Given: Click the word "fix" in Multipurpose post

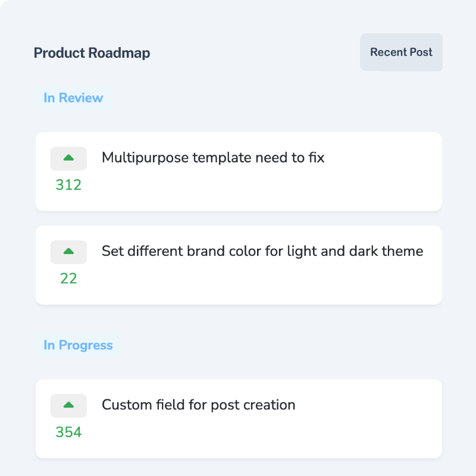Looking at the screenshot, I should (x=316, y=158).
